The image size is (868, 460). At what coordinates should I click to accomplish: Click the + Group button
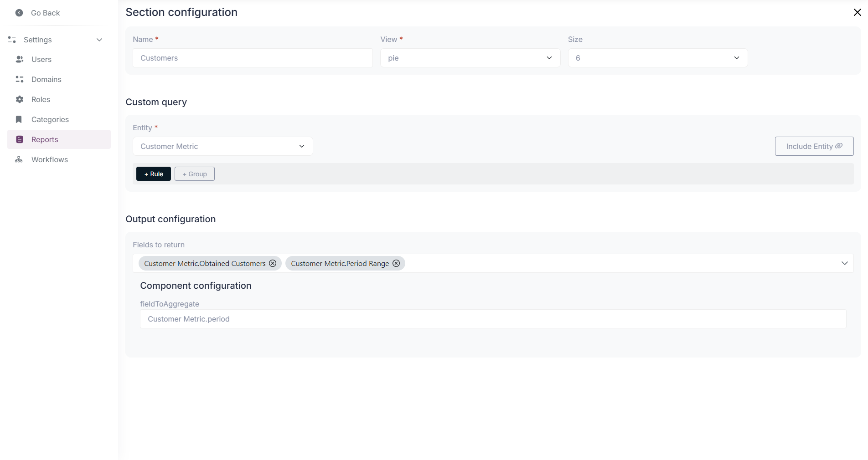coord(195,174)
